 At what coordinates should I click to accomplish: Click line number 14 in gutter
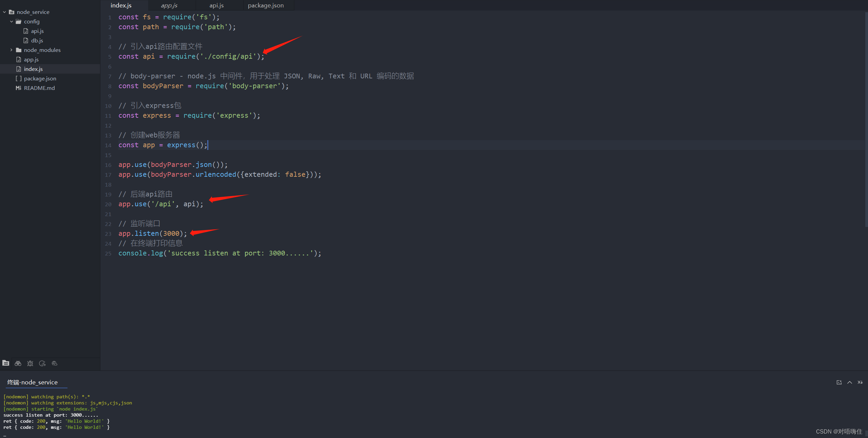108,145
